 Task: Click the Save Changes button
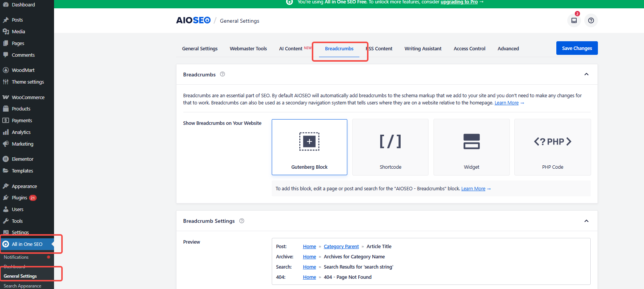click(x=576, y=48)
